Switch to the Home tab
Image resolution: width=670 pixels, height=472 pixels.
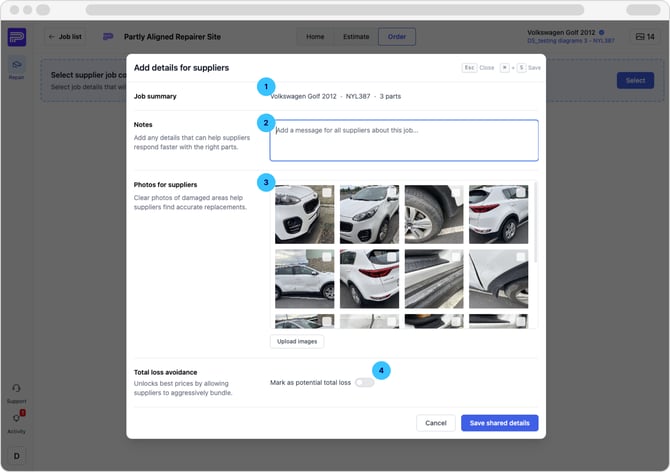(315, 37)
